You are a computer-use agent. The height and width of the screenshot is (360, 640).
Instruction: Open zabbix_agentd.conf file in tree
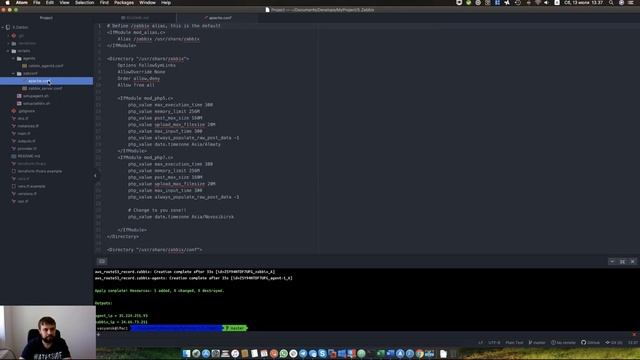pos(45,66)
